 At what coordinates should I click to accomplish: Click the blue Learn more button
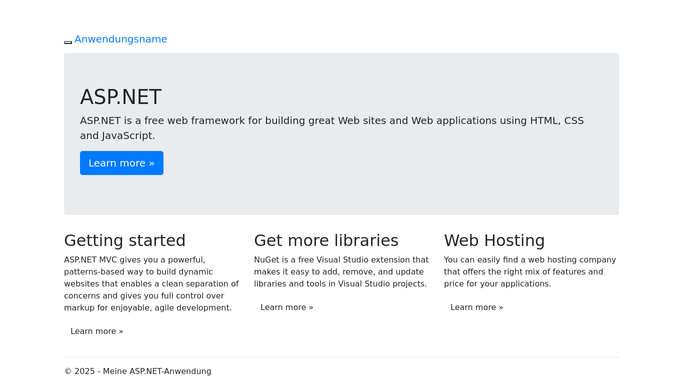tap(122, 163)
